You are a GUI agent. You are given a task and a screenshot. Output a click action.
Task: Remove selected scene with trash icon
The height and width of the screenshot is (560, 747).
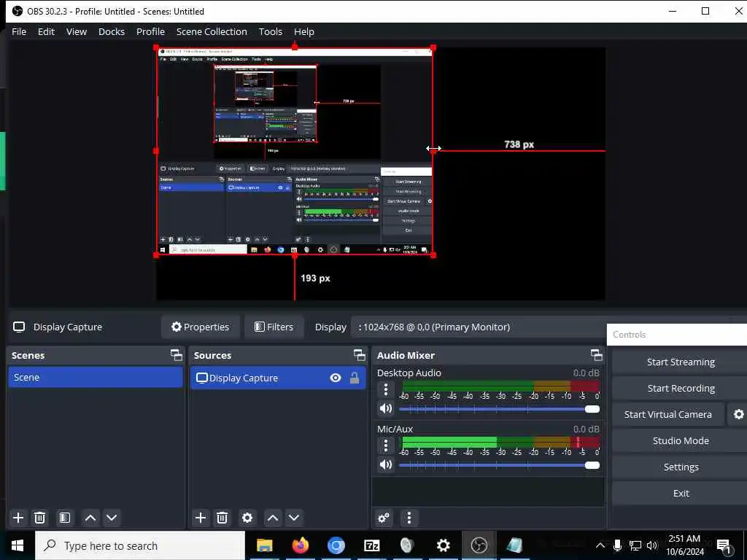(x=40, y=518)
